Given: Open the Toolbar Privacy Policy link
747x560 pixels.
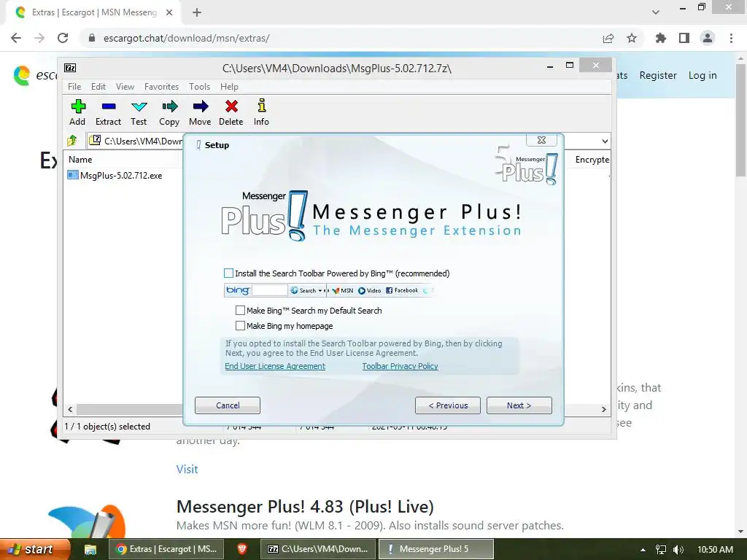Looking at the screenshot, I should pos(400,366).
